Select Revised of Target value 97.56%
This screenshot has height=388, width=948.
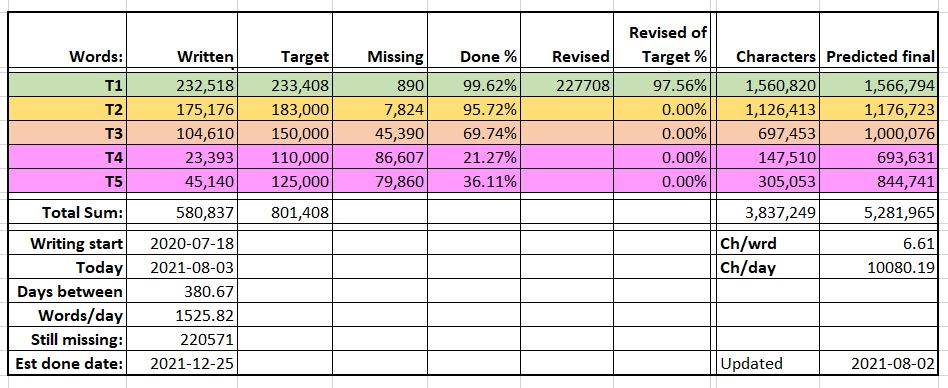pyautogui.click(x=661, y=86)
